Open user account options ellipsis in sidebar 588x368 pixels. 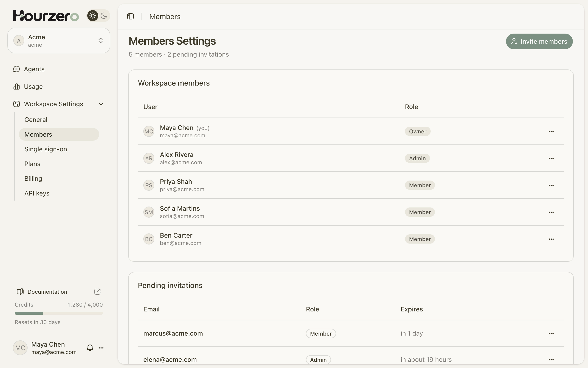pos(101,348)
